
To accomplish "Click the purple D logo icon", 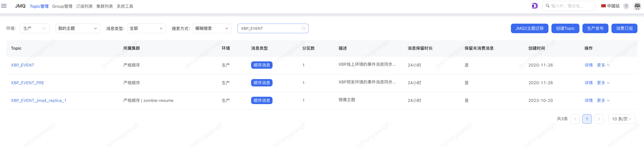I will click(x=534, y=6).
